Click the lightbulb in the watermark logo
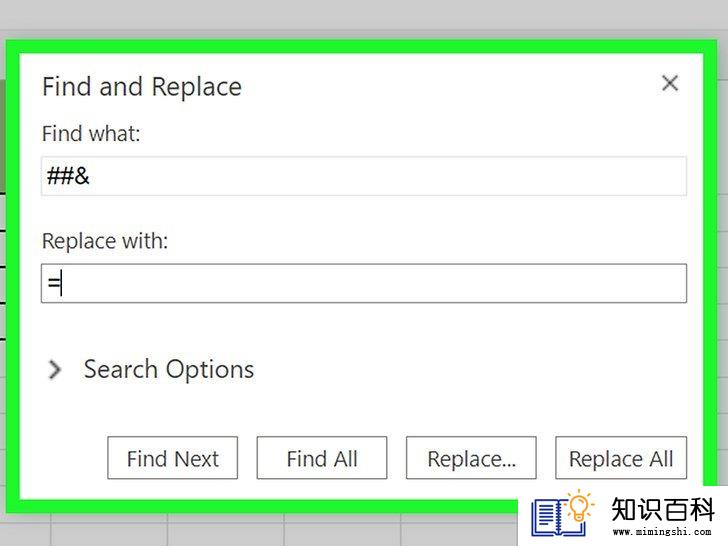The width and height of the screenshot is (728, 546). tap(579, 505)
